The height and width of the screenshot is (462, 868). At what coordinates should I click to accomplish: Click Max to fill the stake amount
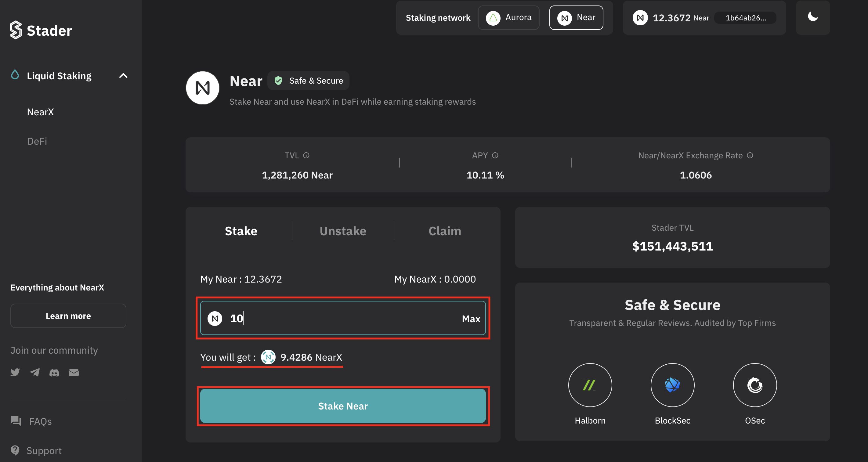point(471,319)
